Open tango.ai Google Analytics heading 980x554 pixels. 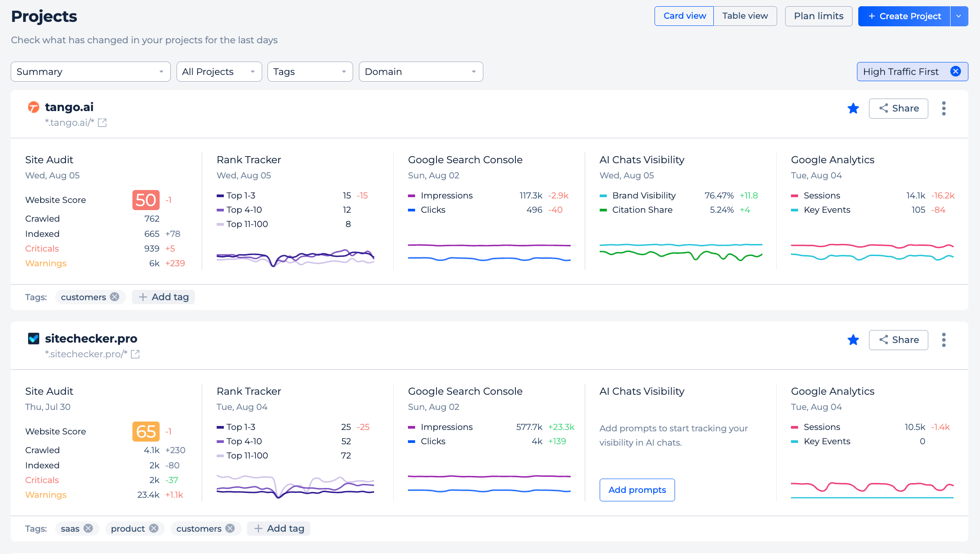832,160
